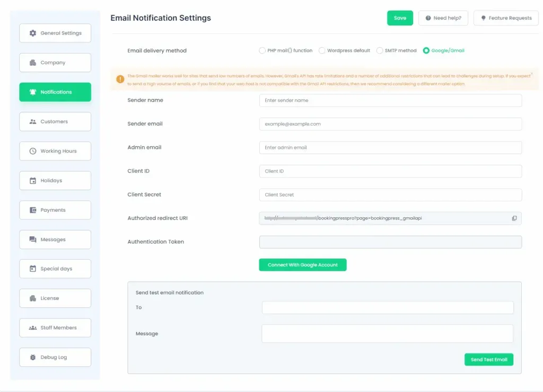Open the Need help? button
543x392 pixels.
click(443, 18)
